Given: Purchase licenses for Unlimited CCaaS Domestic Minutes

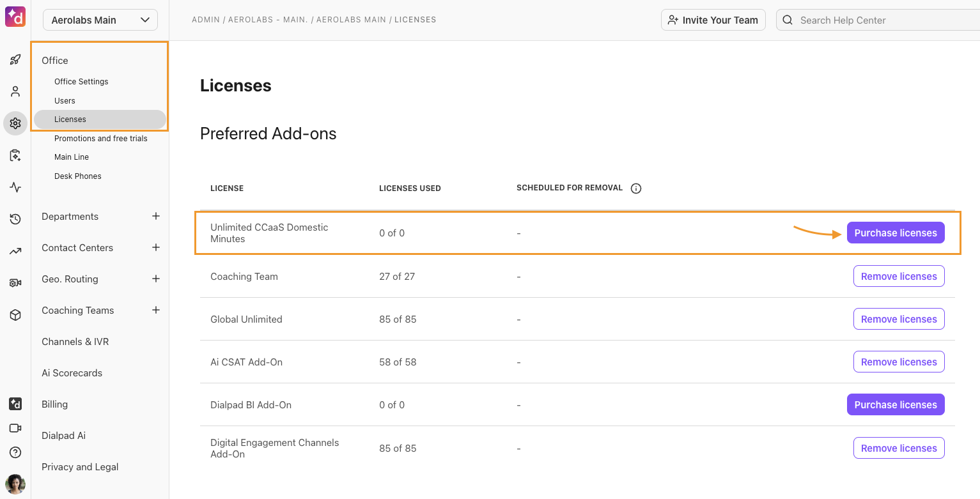Looking at the screenshot, I should (x=896, y=233).
